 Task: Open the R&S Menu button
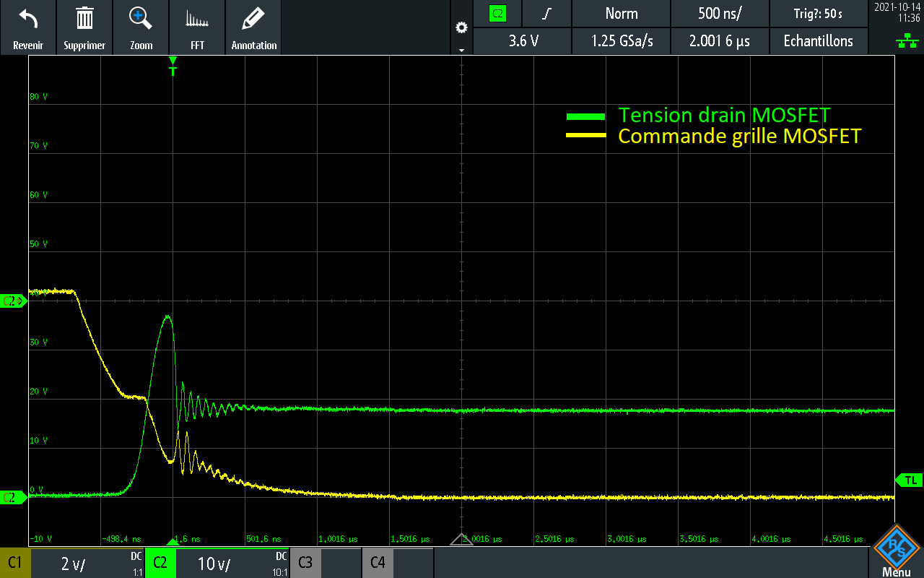(x=896, y=553)
